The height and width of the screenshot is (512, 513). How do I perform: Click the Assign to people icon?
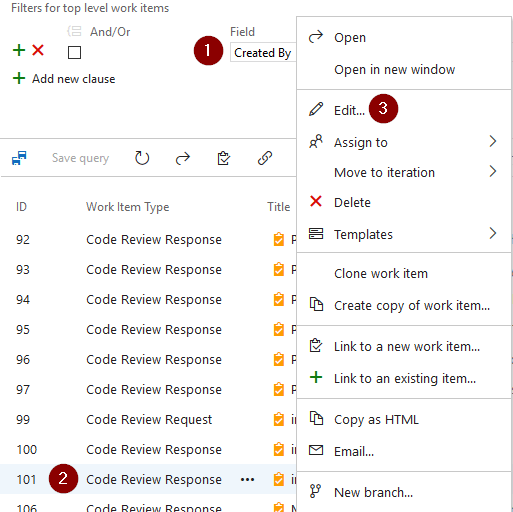(x=316, y=141)
